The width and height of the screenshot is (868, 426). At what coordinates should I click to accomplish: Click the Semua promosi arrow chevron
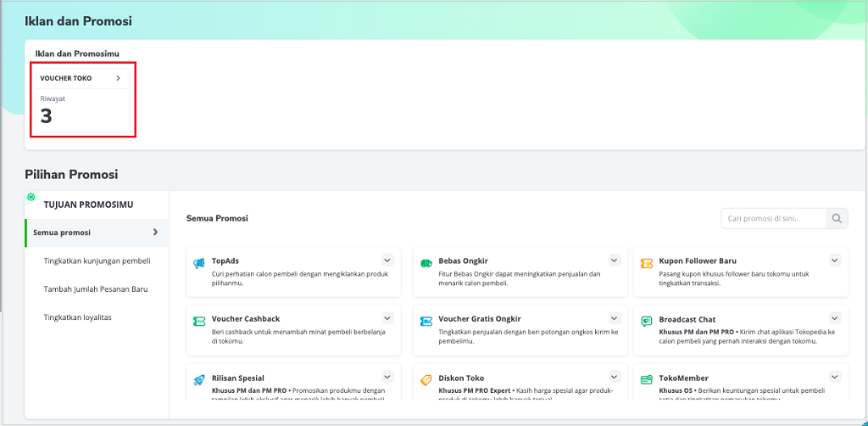point(156,233)
